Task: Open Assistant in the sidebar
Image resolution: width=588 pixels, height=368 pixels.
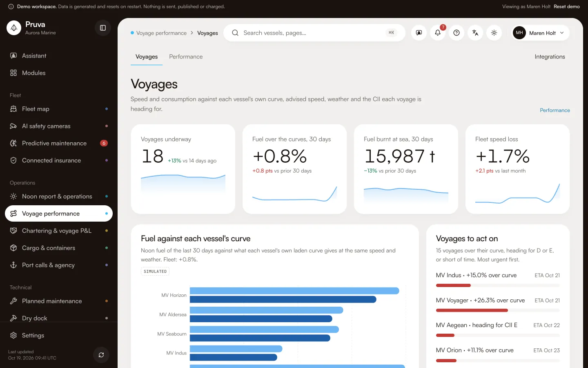Action: click(x=59, y=56)
